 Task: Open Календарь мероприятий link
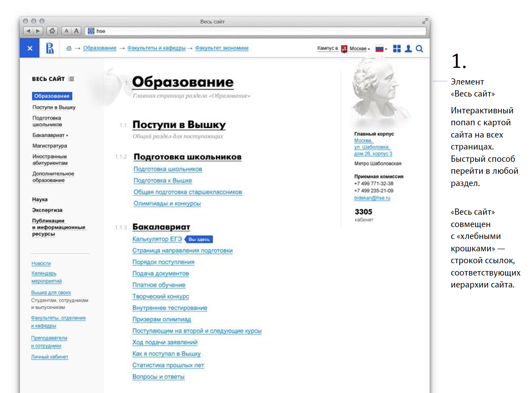click(x=47, y=277)
